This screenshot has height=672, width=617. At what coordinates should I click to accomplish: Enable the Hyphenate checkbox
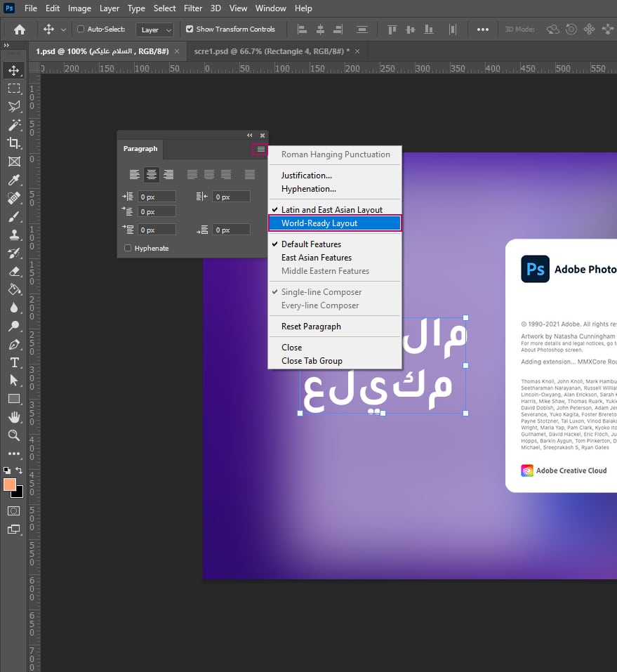(x=128, y=248)
